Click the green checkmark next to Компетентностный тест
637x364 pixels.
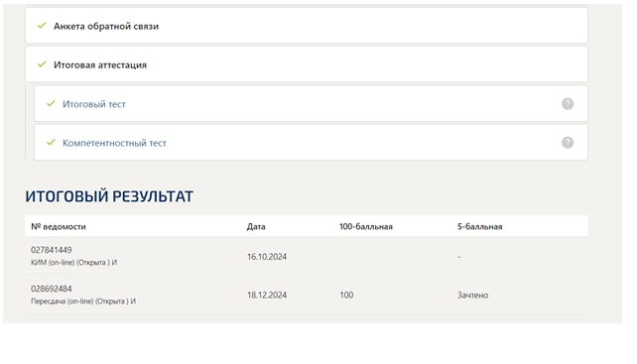(x=51, y=142)
